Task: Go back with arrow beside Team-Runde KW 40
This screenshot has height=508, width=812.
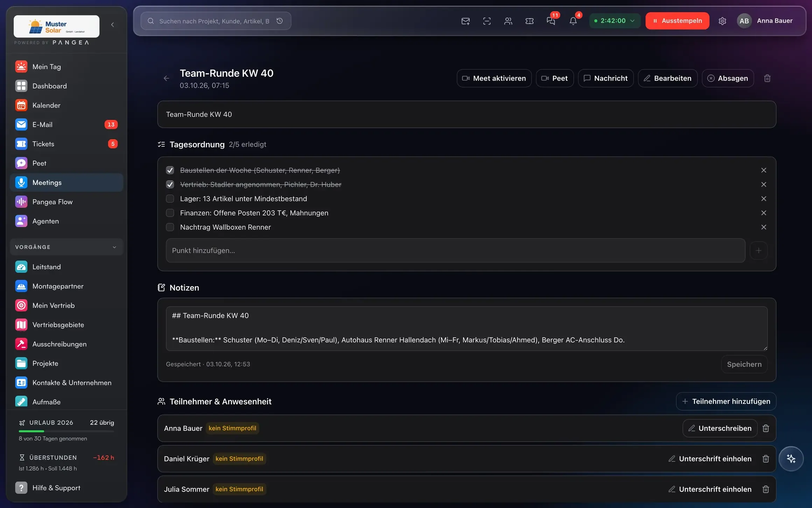Action: (x=167, y=78)
